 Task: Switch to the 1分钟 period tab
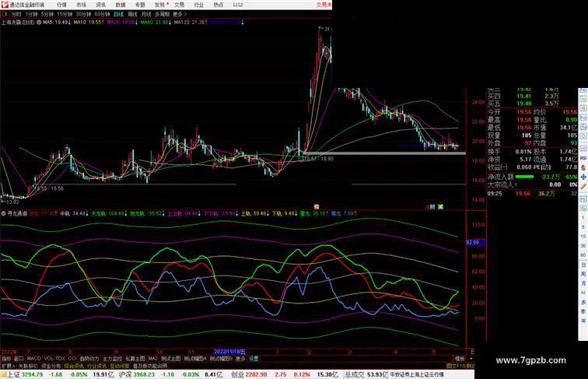click(31, 14)
